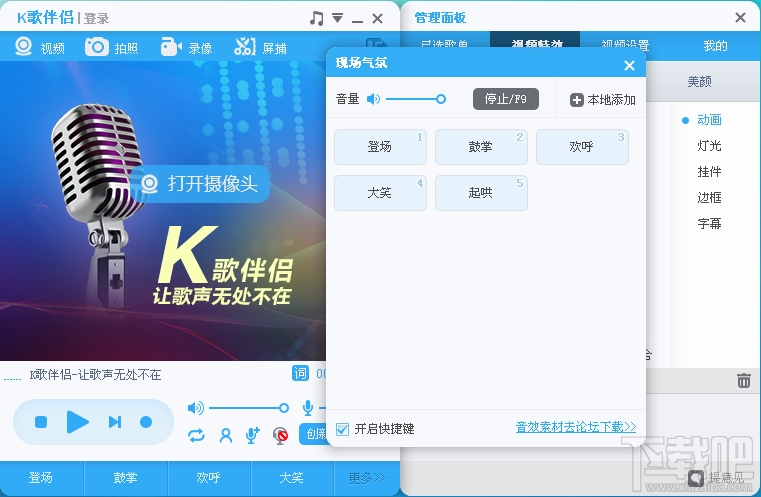
Task: Open the dropdown triangle menu in title bar
Action: click(x=337, y=18)
